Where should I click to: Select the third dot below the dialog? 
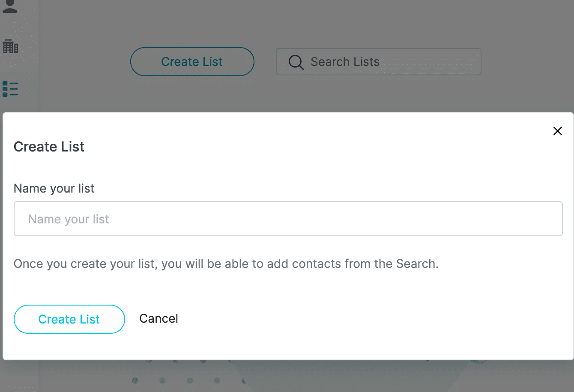tap(190, 380)
